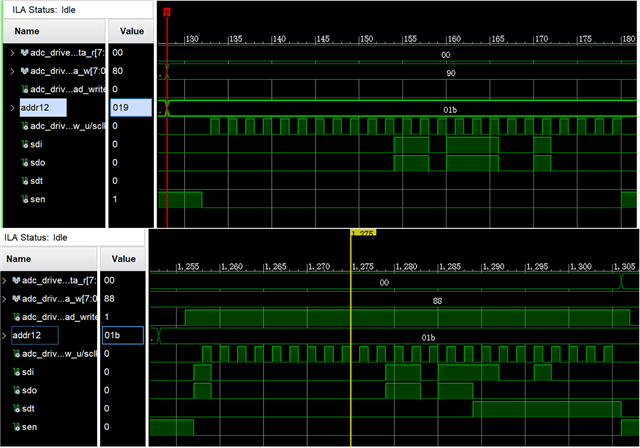Image resolution: width=640 pixels, height=448 pixels.
Task: Click time ruler tick 1,260 in lower waveform
Action: pyautogui.click(x=232, y=267)
